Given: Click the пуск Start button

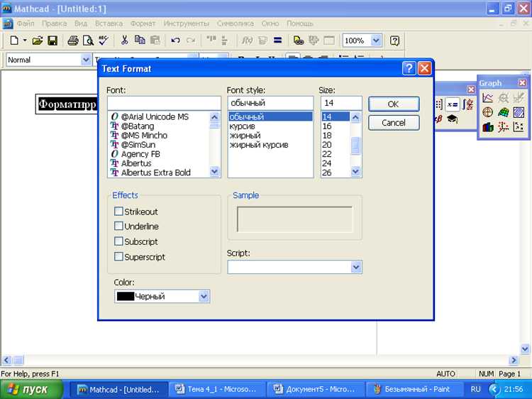Looking at the screenshot, I should click(31, 389).
